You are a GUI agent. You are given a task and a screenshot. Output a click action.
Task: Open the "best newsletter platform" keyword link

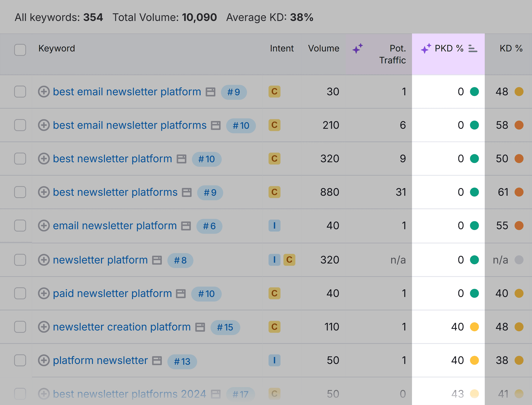click(112, 158)
